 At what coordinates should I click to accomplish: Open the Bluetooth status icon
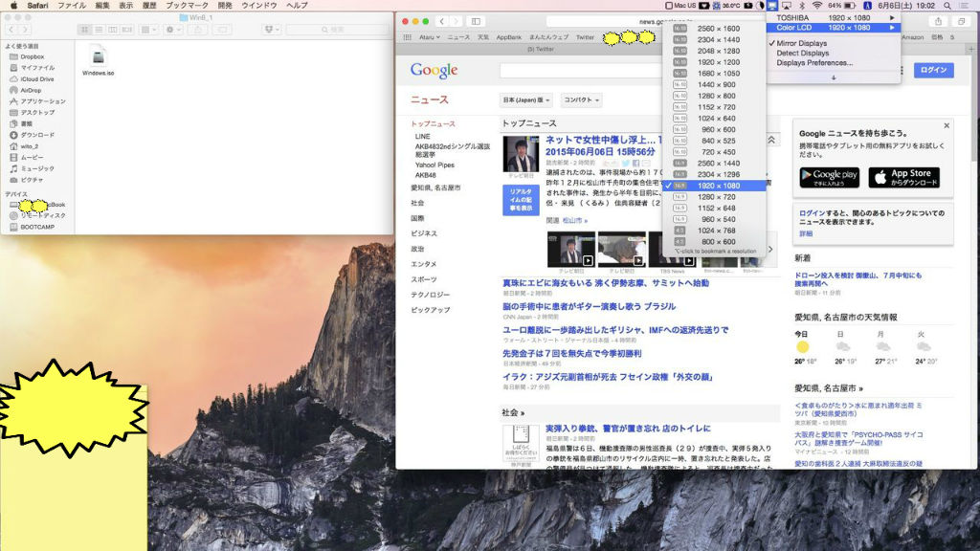pyautogui.click(x=802, y=6)
